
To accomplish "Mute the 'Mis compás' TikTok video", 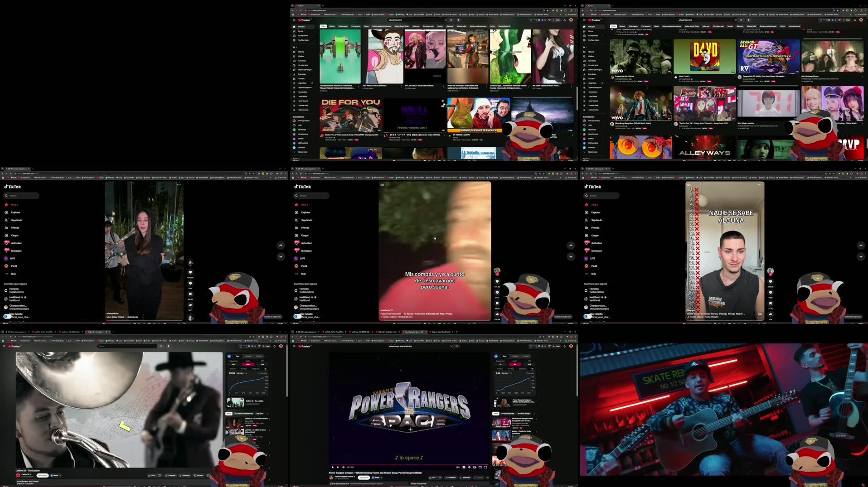I will pyautogui.click(x=382, y=185).
